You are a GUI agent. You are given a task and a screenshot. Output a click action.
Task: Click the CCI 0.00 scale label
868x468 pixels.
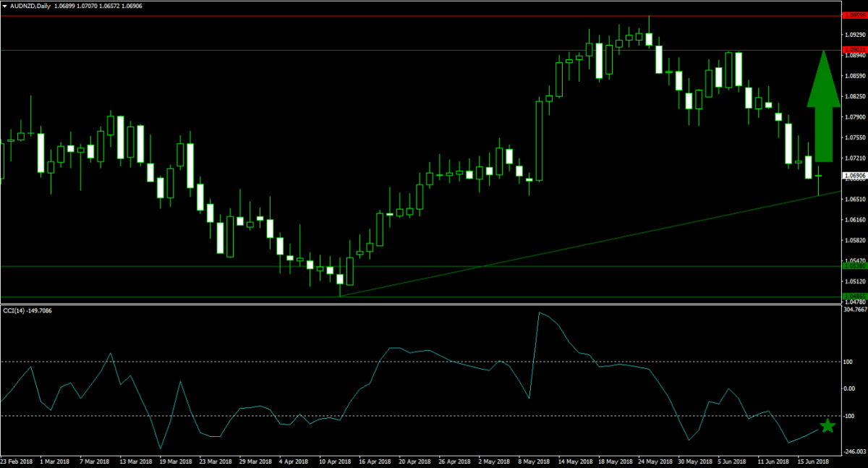851,388
